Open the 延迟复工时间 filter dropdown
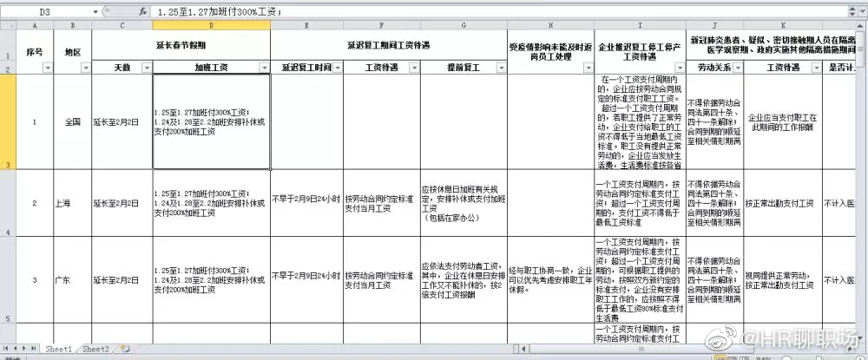 (x=337, y=68)
